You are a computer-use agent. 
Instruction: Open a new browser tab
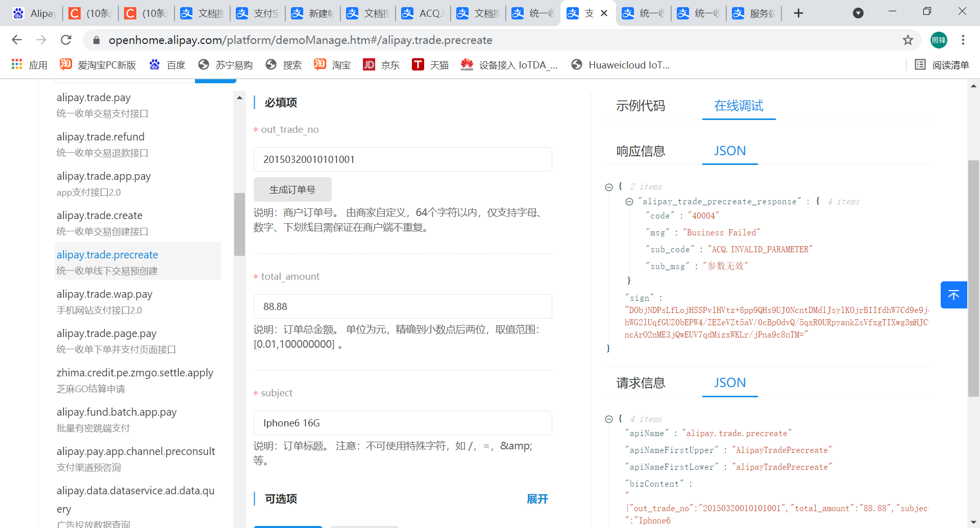[798, 13]
